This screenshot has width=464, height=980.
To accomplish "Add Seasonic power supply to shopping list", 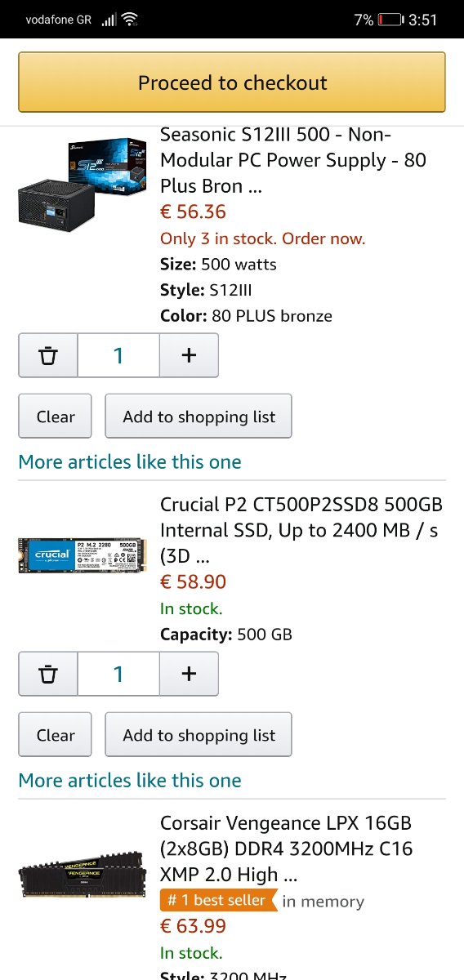I will [199, 416].
